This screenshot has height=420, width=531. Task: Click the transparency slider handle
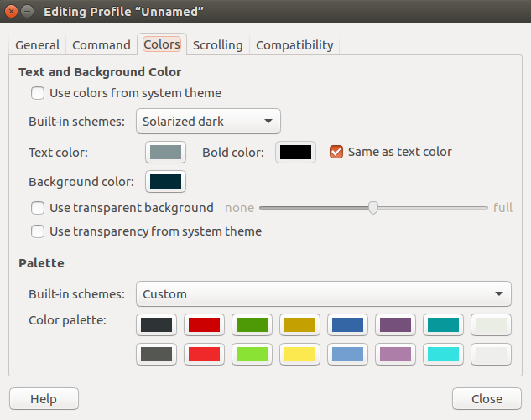click(373, 208)
